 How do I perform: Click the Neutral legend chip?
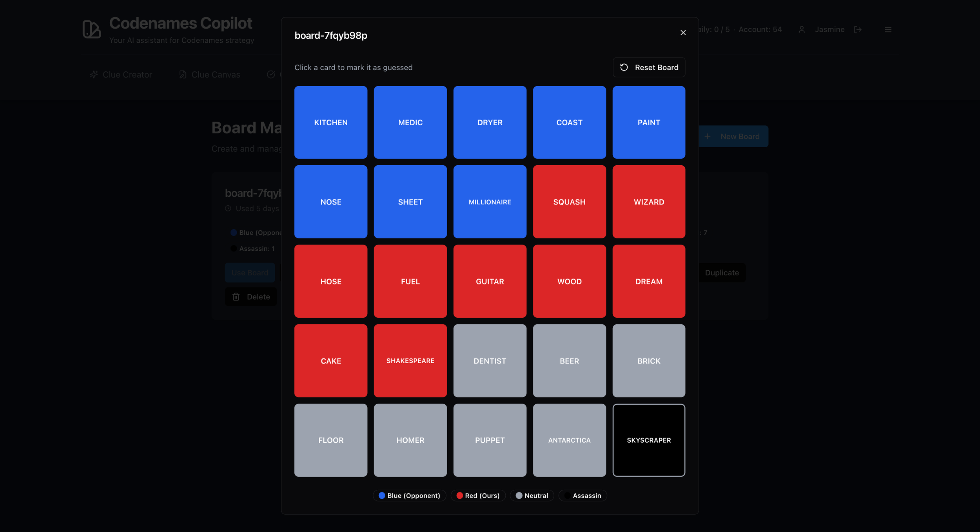532,496
